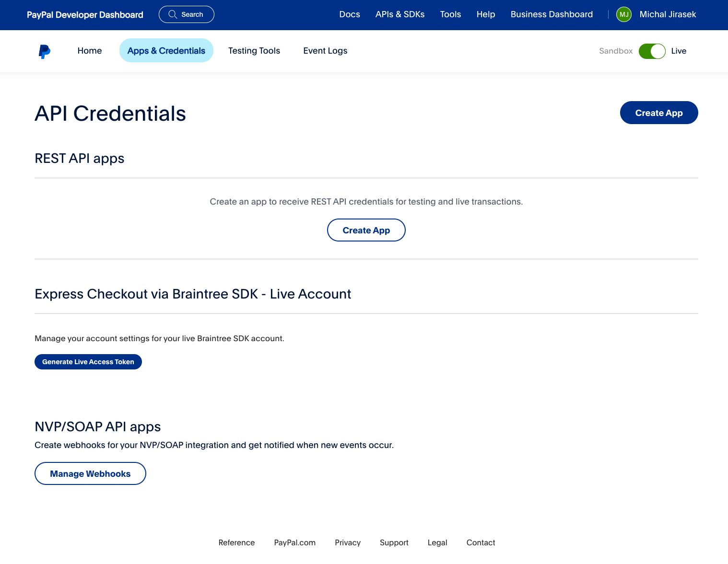Toggle the Sandbox/Live environment switch
The image size is (728, 564).
(652, 51)
